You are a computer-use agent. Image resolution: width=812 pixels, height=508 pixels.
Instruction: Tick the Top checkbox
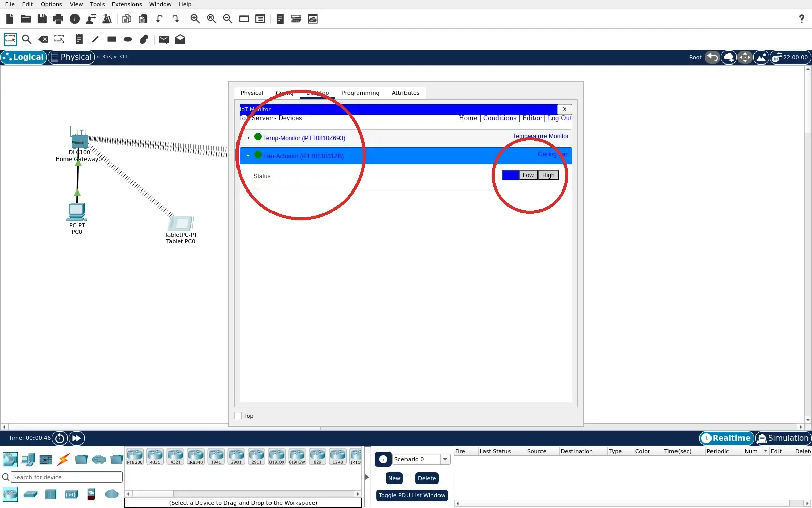pyautogui.click(x=238, y=416)
